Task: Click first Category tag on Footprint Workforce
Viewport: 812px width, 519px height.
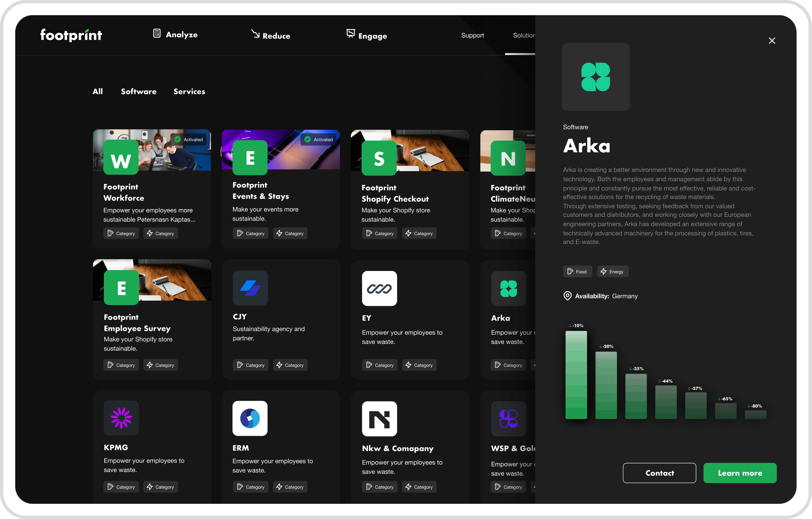Action: click(x=121, y=233)
